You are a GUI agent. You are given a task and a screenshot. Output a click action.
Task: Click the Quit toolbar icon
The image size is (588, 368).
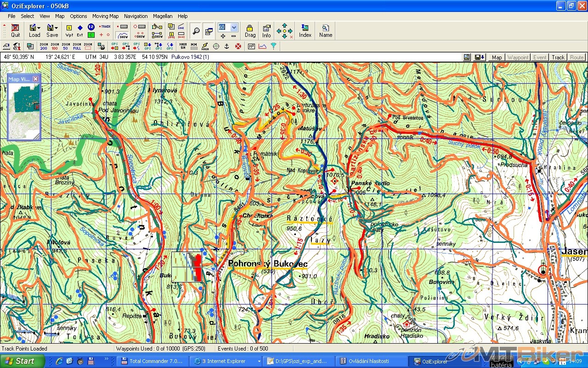16,31
